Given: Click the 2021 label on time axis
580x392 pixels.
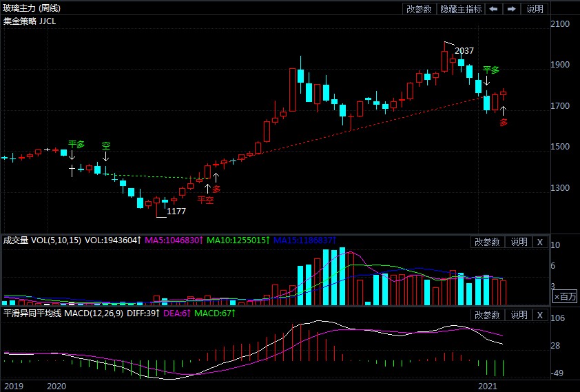Looking at the screenshot, I should coord(489,386).
